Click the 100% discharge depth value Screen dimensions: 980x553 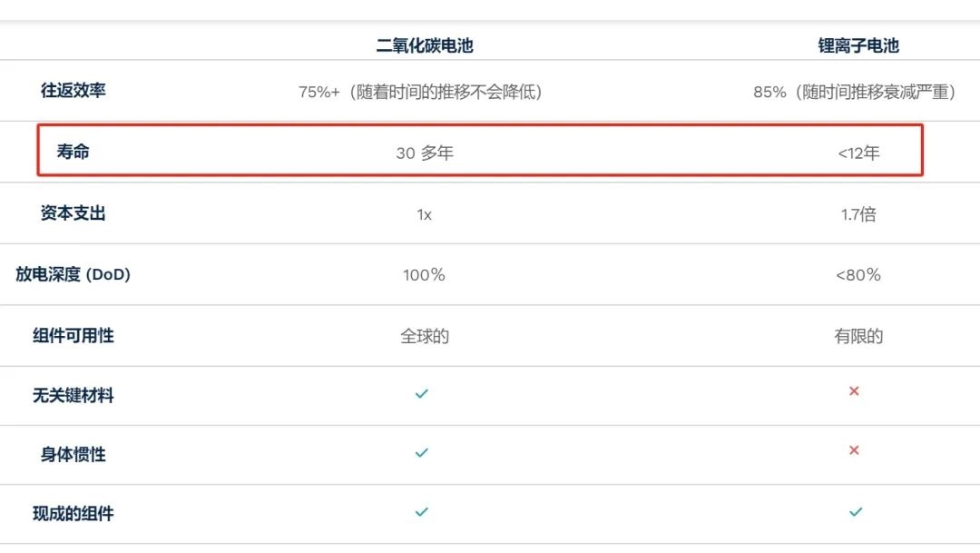[x=424, y=274]
